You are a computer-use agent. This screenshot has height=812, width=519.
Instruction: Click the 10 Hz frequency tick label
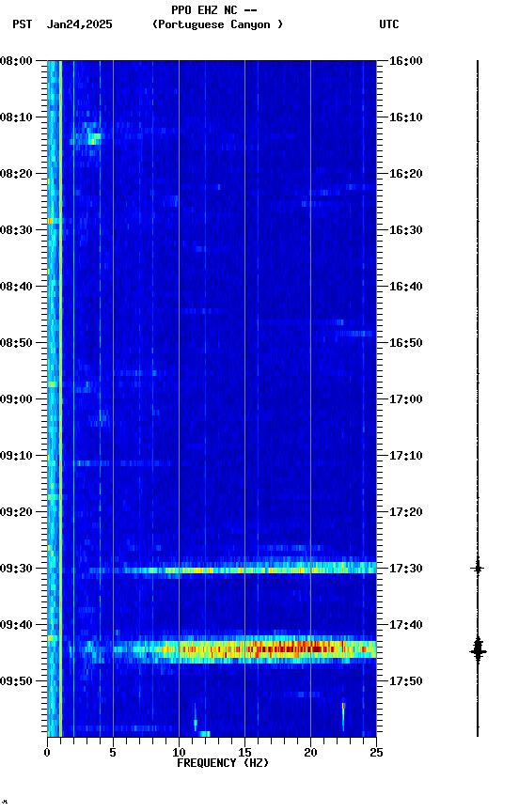(x=179, y=753)
